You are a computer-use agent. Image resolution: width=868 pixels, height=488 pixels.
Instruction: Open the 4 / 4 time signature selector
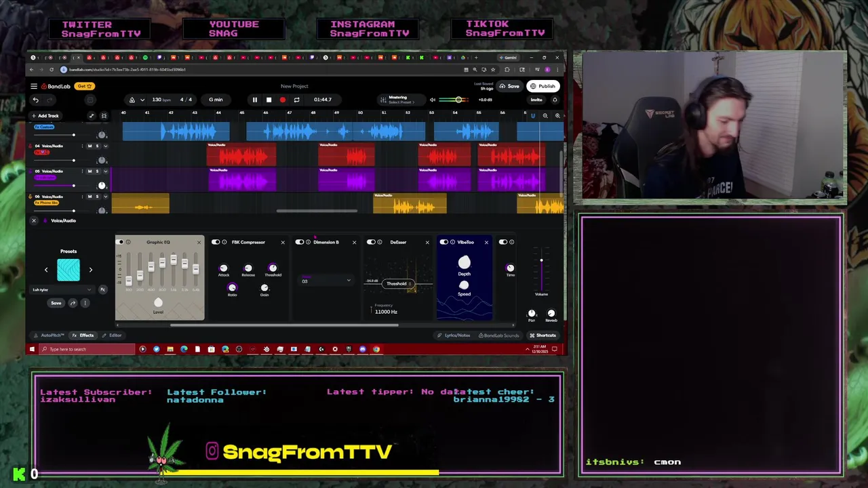[x=186, y=100]
